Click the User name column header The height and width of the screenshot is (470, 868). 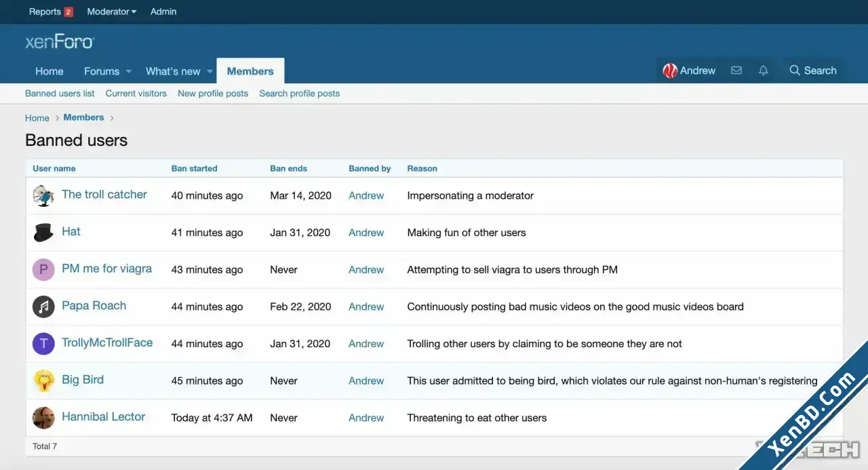click(54, 168)
